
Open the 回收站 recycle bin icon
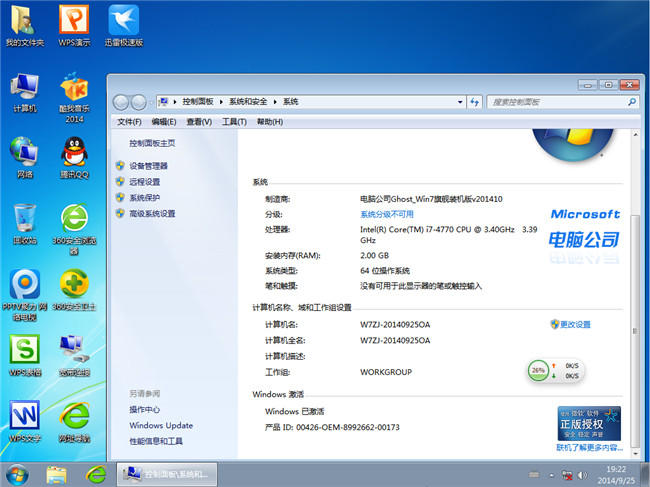tap(24, 224)
